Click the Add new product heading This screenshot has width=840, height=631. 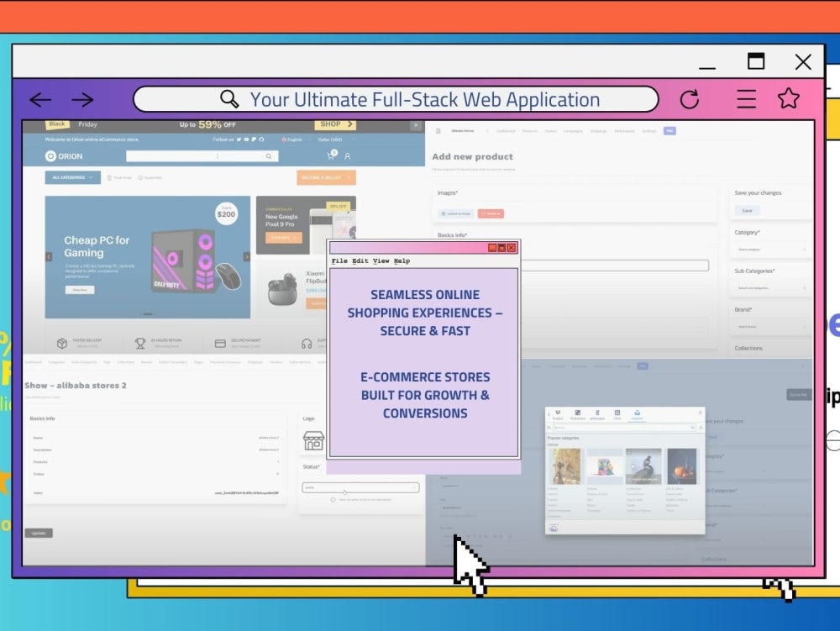click(x=472, y=156)
